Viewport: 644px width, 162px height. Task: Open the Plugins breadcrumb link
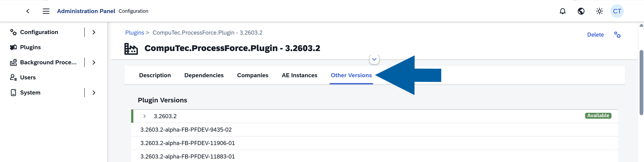pos(135,33)
